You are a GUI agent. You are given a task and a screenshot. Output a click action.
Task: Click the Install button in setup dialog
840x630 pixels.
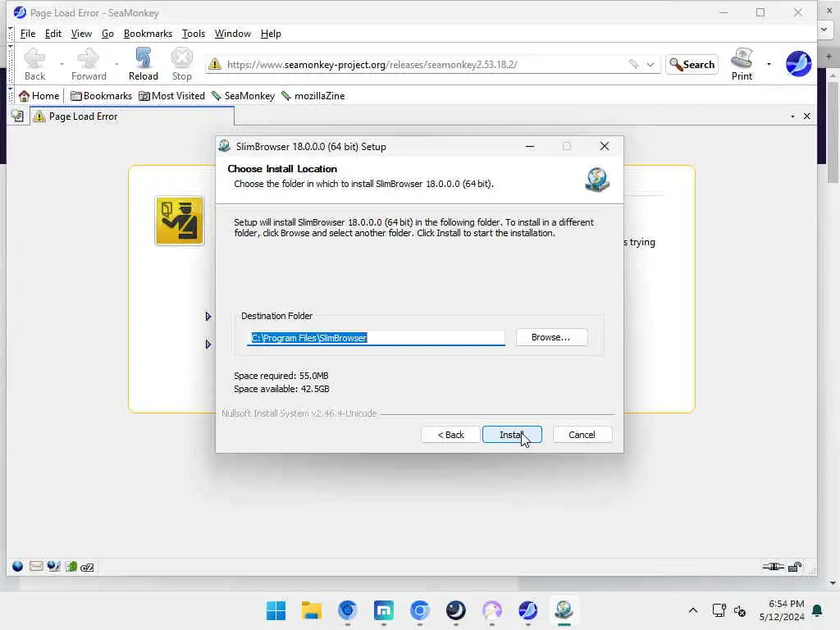pos(512,435)
